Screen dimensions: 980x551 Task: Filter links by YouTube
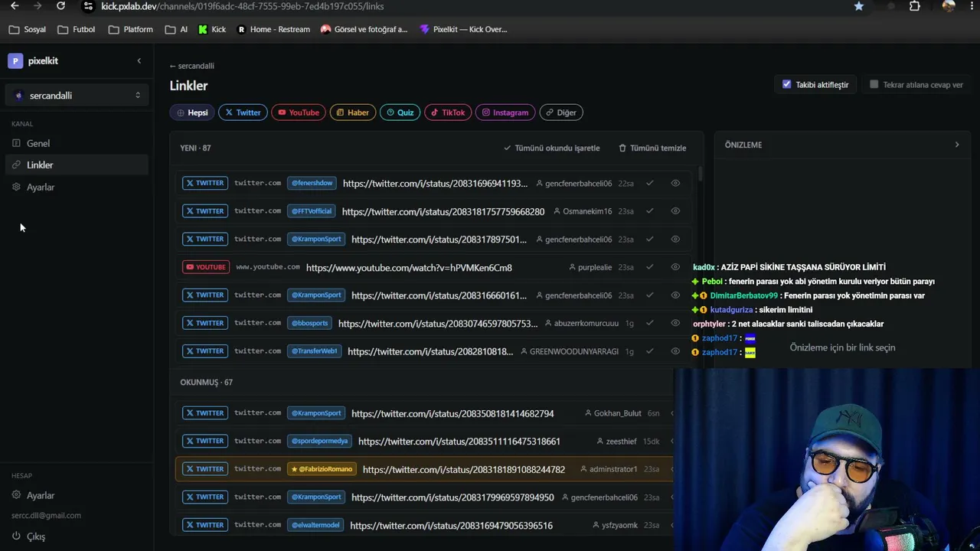(299, 112)
